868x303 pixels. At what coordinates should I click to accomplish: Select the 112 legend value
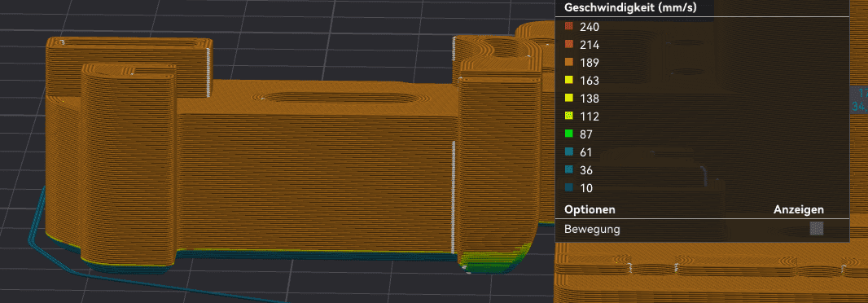pos(590,116)
